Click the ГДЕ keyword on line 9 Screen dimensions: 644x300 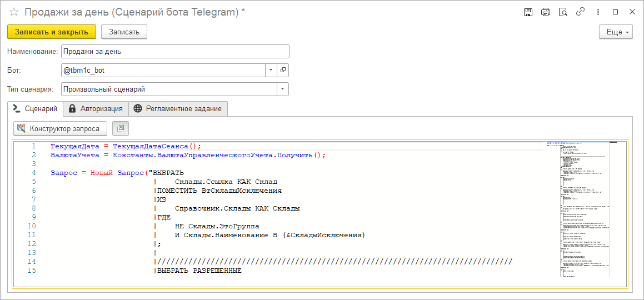(163, 217)
